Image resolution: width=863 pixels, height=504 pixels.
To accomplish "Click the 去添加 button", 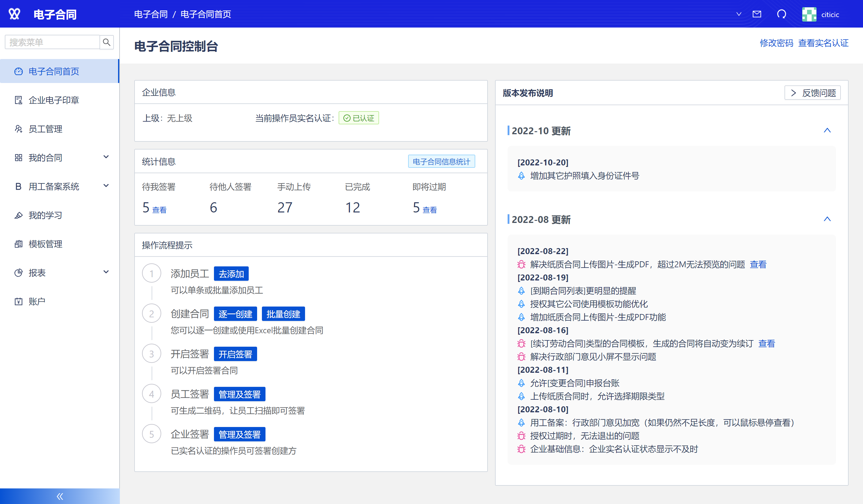I will 231,274.
